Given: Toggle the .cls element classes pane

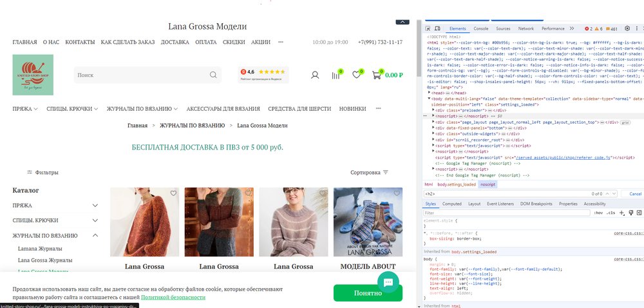Looking at the screenshot, I should [611, 213].
